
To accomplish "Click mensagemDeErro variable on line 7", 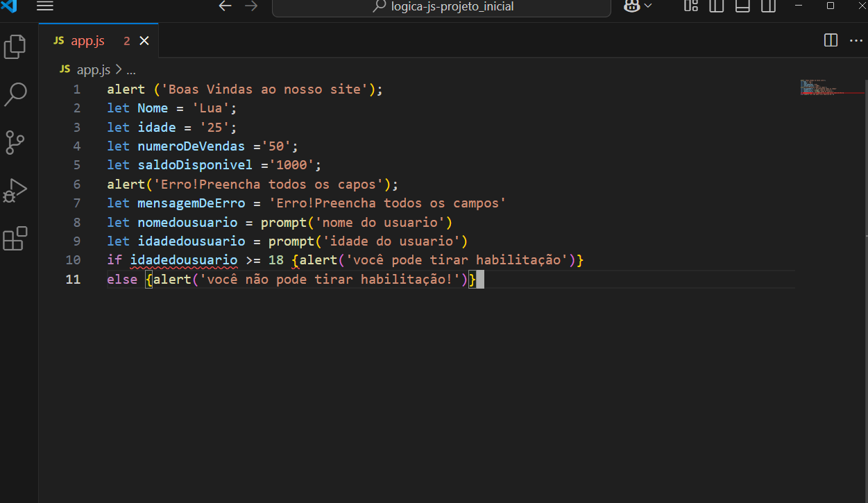I will click(191, 203).
